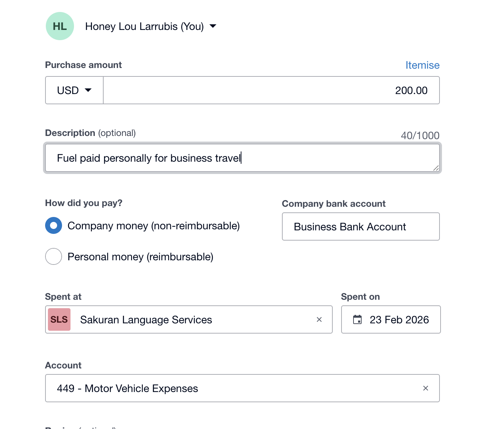Open the Account field with Motor Vehicle Expenses

[242, 388]
